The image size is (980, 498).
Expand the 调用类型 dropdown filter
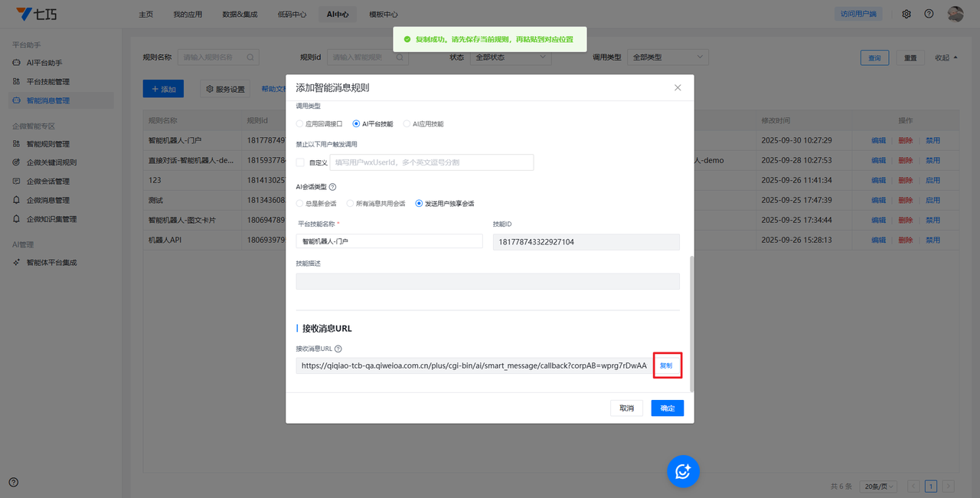(x=668, y=57)
